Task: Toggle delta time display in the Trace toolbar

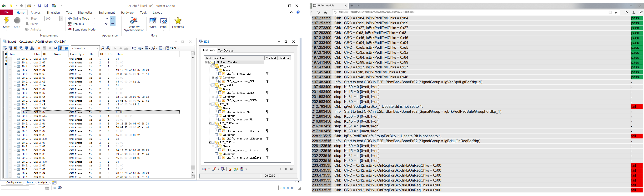Action: coord(55,48)
